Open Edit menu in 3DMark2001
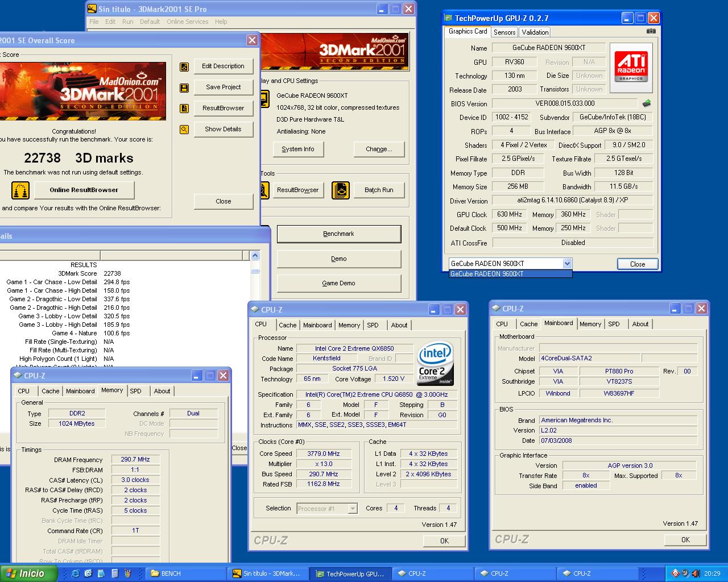The image size is (728, 582). (x=110, y=22)
